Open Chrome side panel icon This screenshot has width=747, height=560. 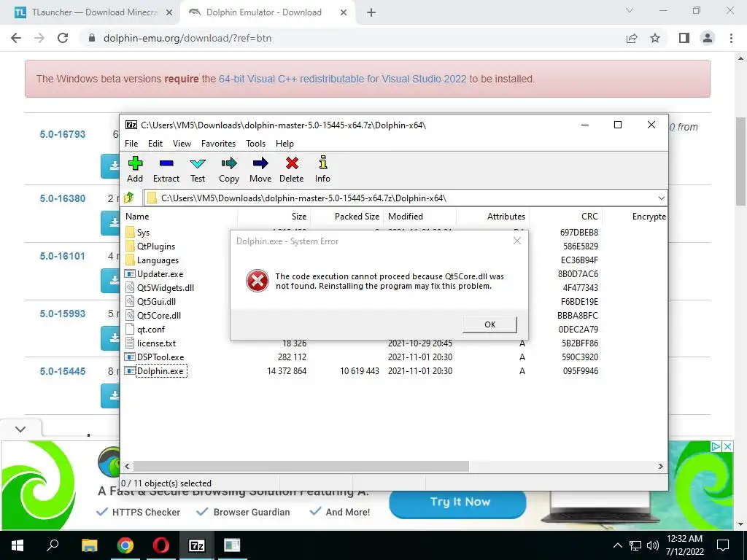pyautogui.click(x=684, y=38)
